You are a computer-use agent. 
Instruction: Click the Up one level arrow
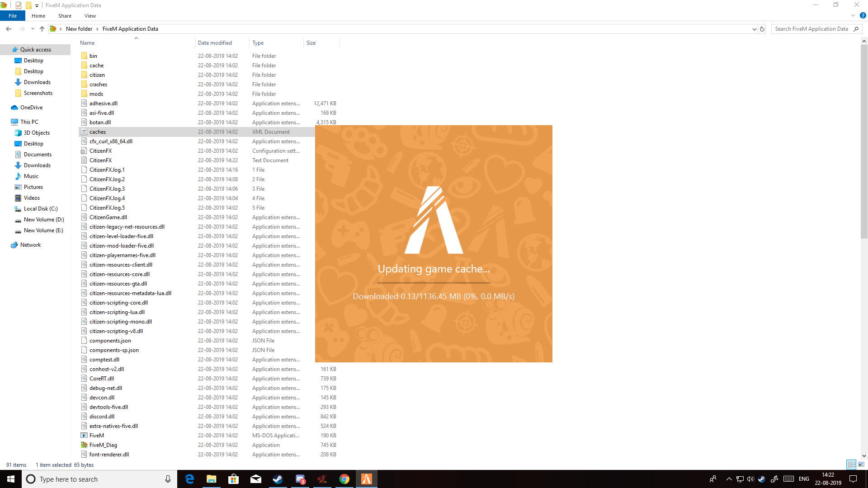(42, 29)
